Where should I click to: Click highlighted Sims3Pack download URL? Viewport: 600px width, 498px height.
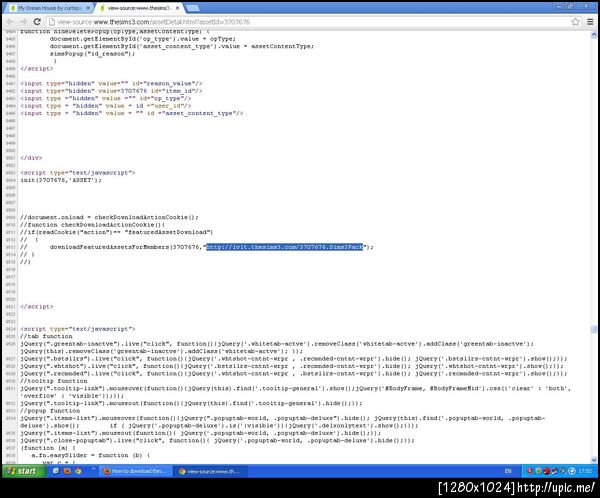coord(285,247)
